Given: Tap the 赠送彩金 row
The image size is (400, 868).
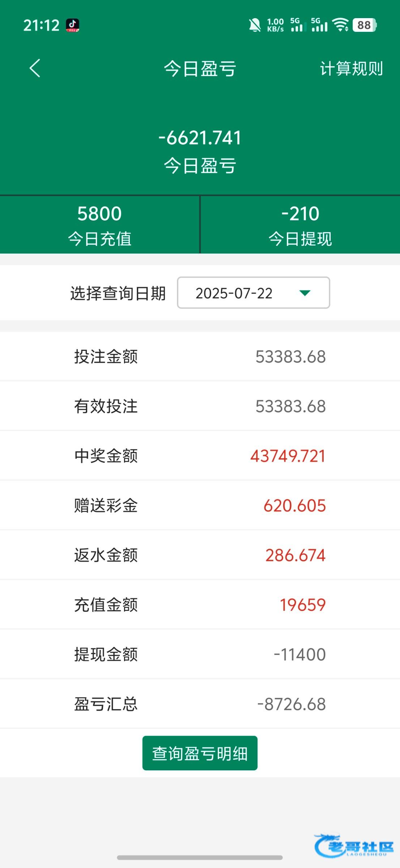Looking at the screenshot, I should pos(200,506).
